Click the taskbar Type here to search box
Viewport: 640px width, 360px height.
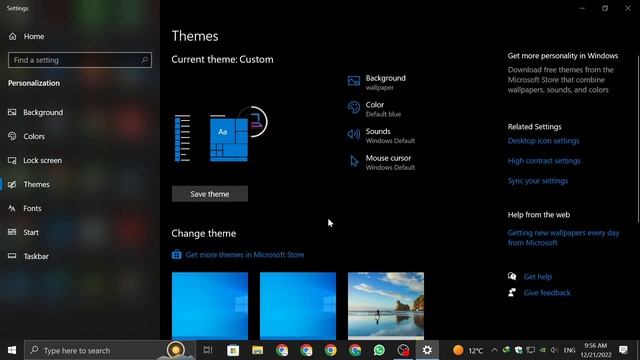pos(110,350)
